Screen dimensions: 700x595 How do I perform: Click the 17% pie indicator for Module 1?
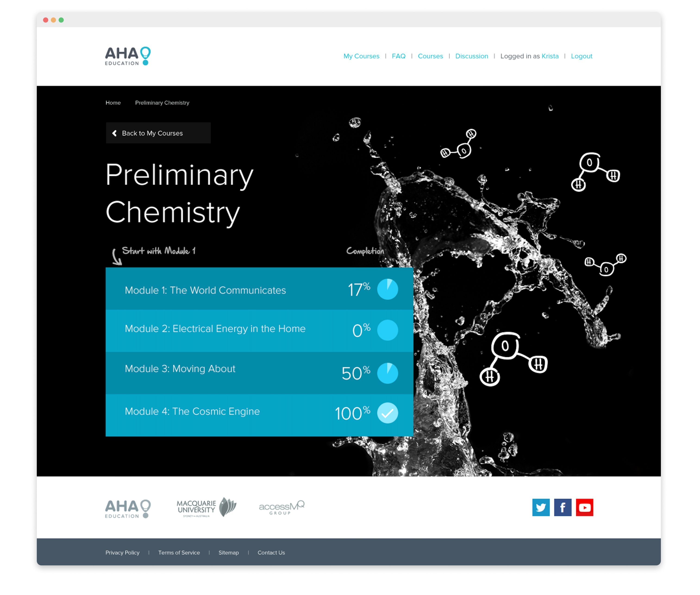pos(387,289)
